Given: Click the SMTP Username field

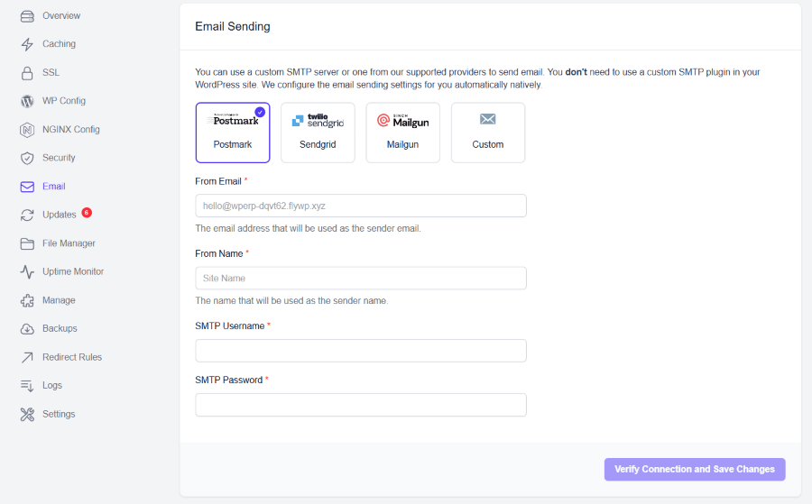Looking at the screenshot, I should coord(361,351).
